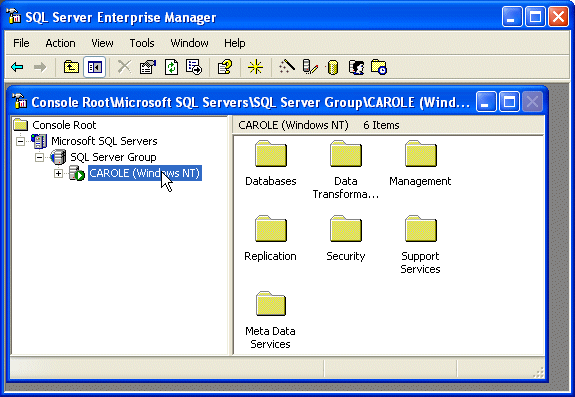Viewport: 575px width, 397px height.
Task: Minimize the SQL Server Enterprise Manager window
Action: pos(512,17)
